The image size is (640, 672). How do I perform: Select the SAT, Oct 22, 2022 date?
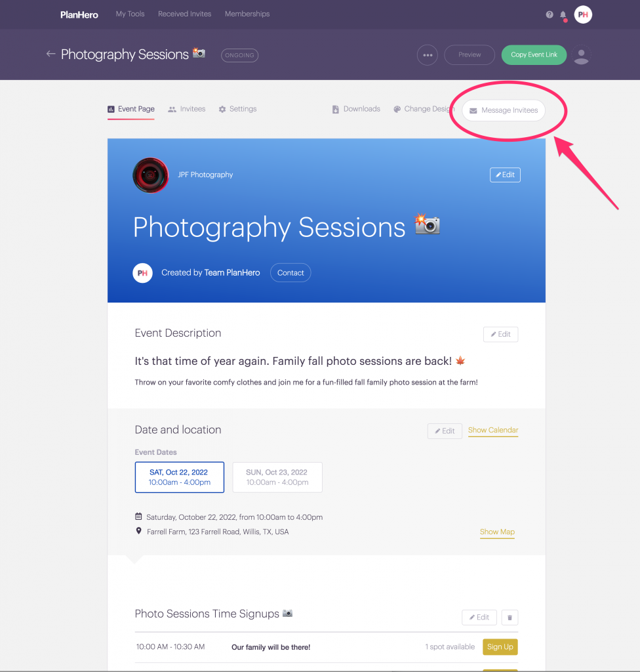click(x=179, y=477)
